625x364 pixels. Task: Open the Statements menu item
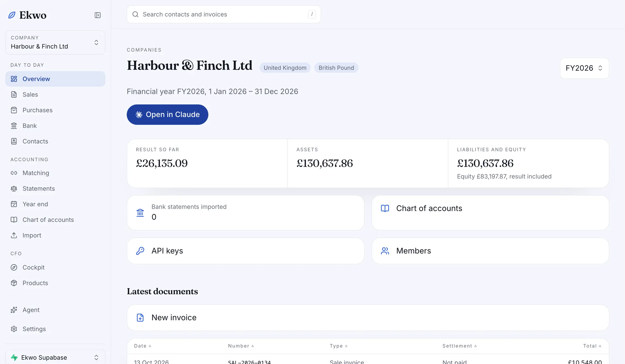pyautogui.click(x=55, y=189)
